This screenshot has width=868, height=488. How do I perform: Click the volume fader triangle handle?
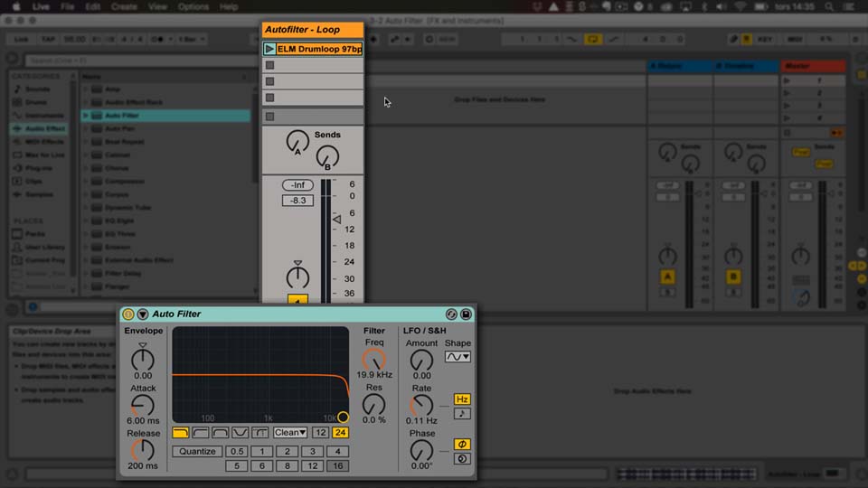pyautogui.click(x=336, y=219)
